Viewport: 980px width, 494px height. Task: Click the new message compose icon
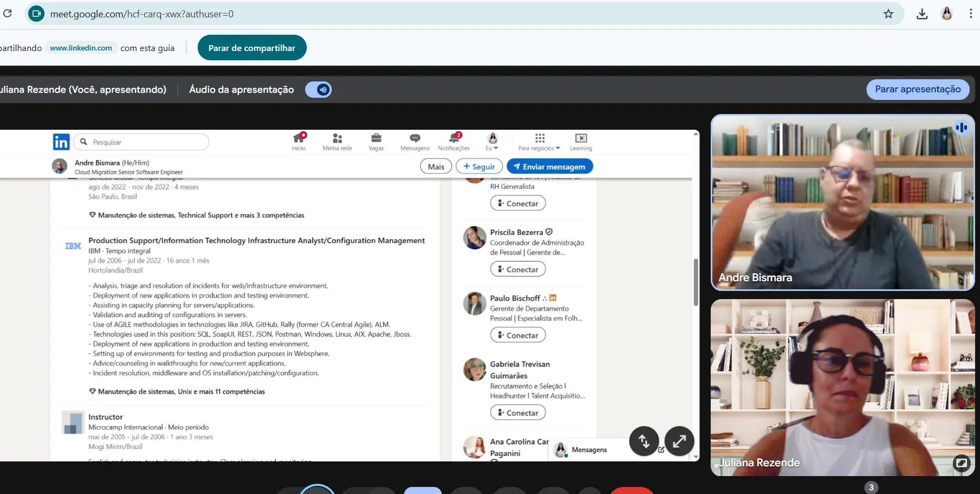[661, 449]
